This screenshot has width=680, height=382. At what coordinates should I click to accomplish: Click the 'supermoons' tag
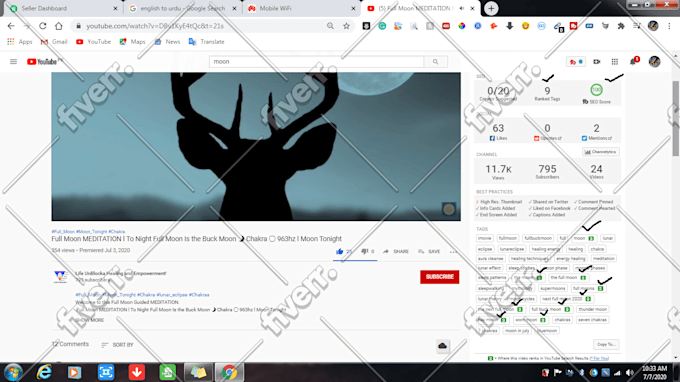pos(552,288)
